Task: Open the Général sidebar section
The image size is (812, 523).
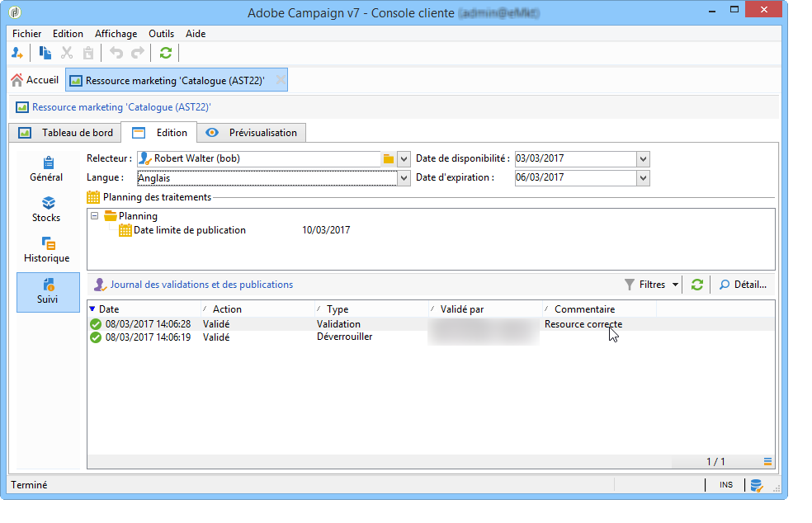Action: tap(46, 169)
